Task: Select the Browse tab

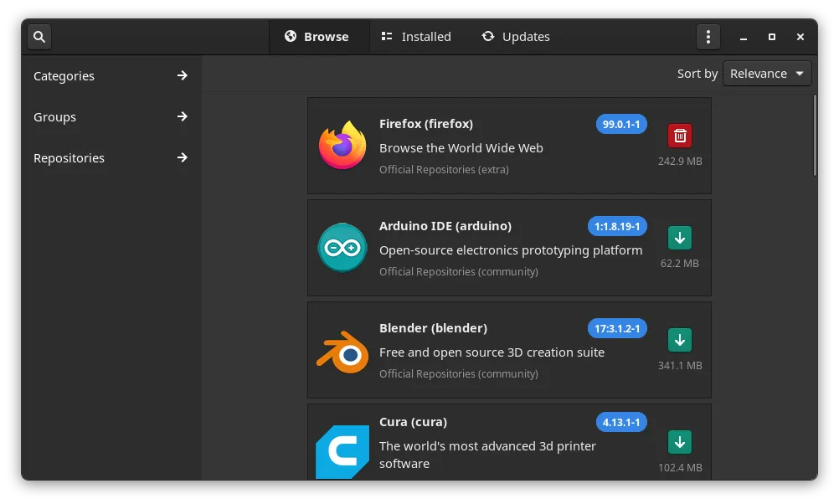Action: pos(317,37)
